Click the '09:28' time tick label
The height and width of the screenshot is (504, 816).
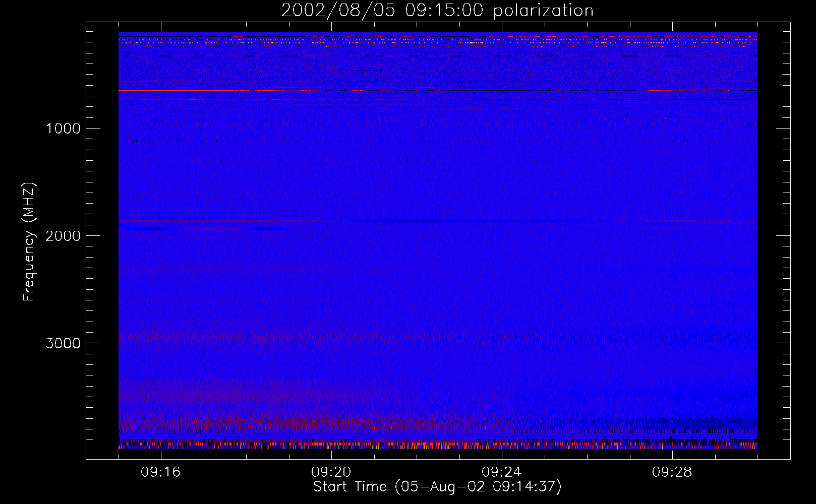click(672, 472)
